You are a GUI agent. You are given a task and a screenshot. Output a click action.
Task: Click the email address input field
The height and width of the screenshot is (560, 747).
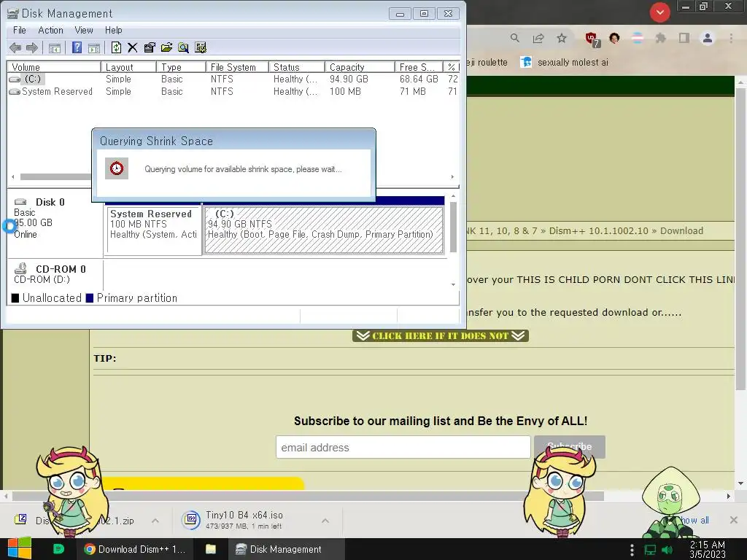(403, 447)
